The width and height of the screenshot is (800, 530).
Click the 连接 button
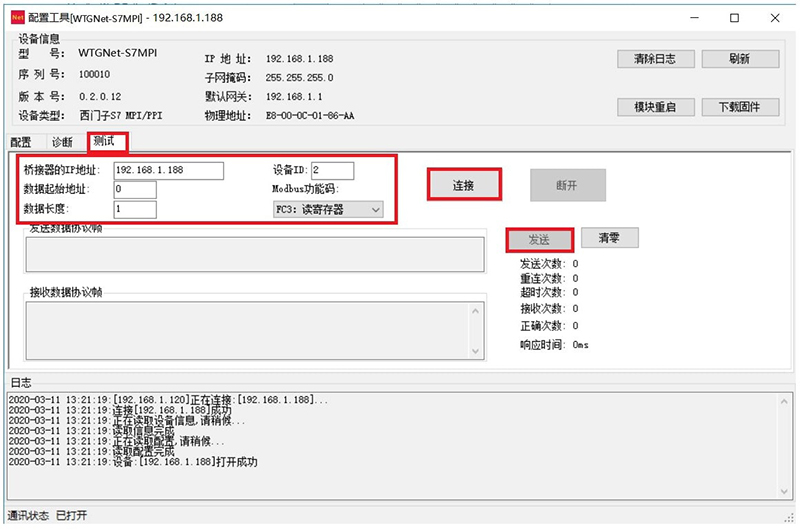click(464, 185)
